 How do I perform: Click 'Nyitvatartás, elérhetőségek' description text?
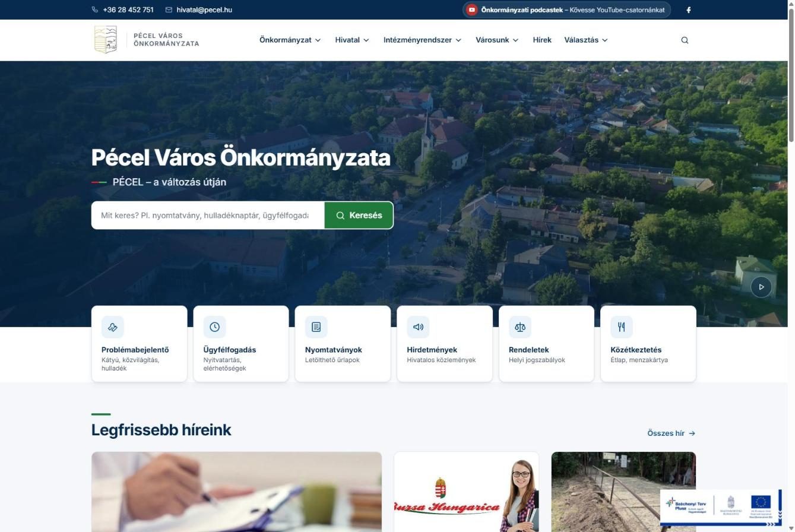point(225,364)
